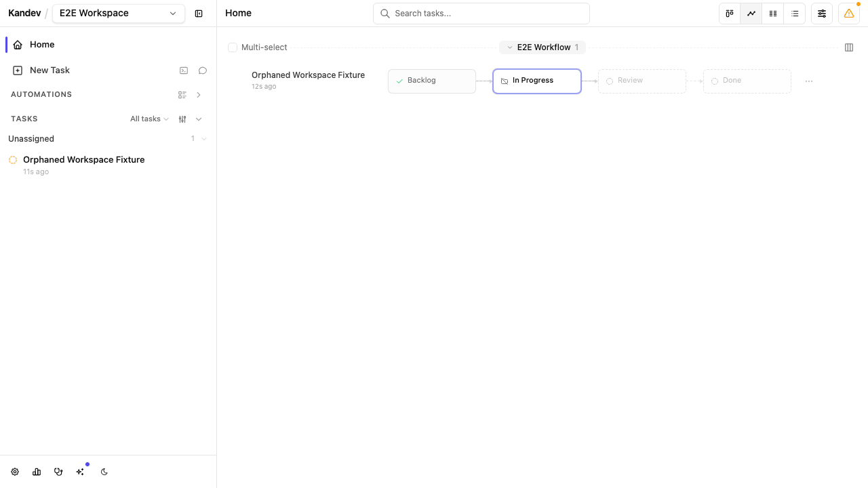Open more options for Orphaned Workspace Fixture
The height and width of the screenshot is (488, 868).
point(809,81)
